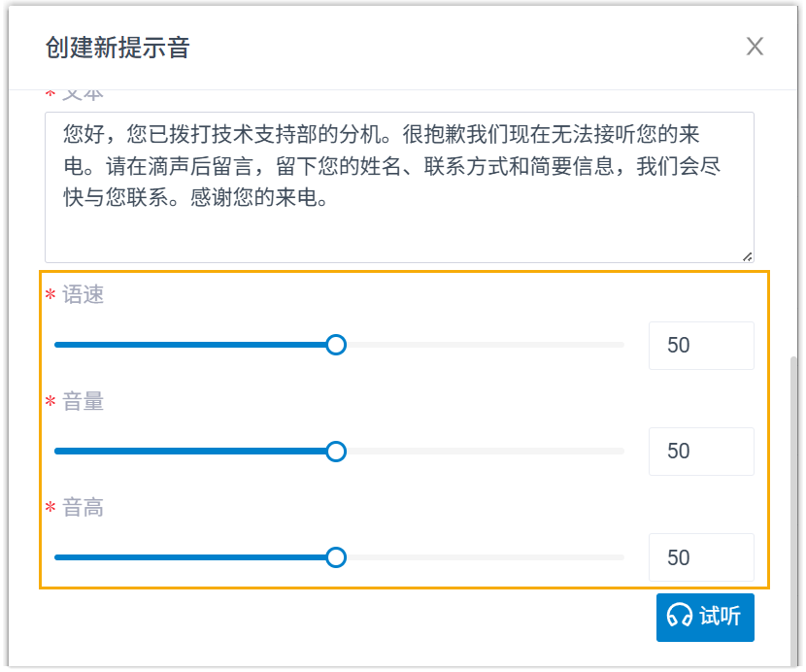
Task: Click the 语速 slider handle
Action: 336,345
